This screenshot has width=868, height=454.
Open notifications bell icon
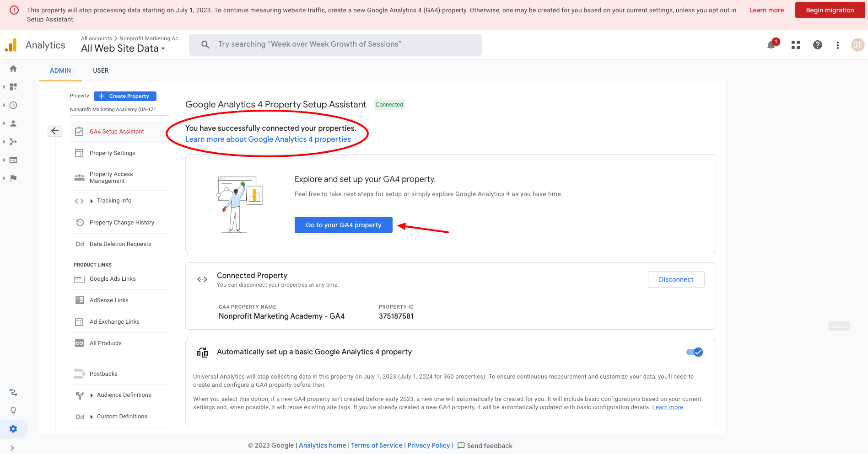click(771, 45)
